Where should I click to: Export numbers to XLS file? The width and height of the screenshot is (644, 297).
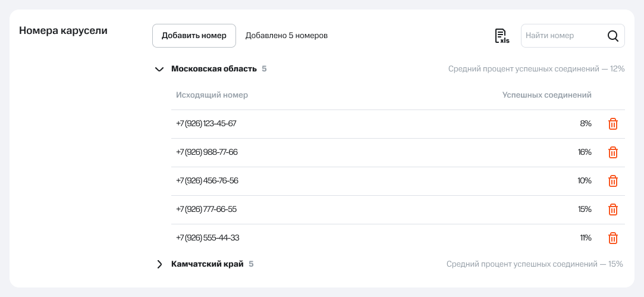pyautogui.click(x=502, y=36)
